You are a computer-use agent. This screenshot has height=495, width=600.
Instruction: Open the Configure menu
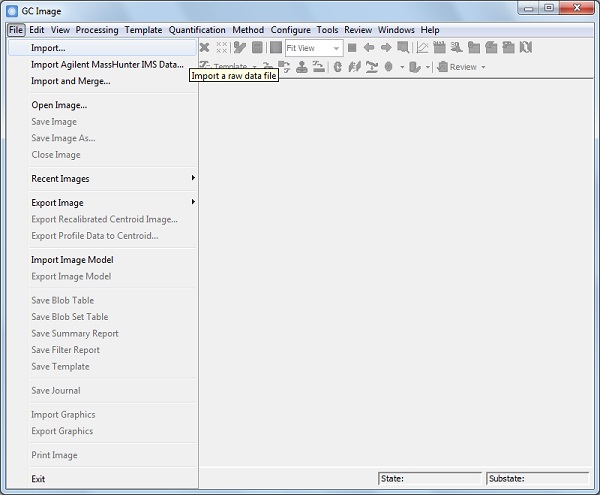click(x=290, y=30)
